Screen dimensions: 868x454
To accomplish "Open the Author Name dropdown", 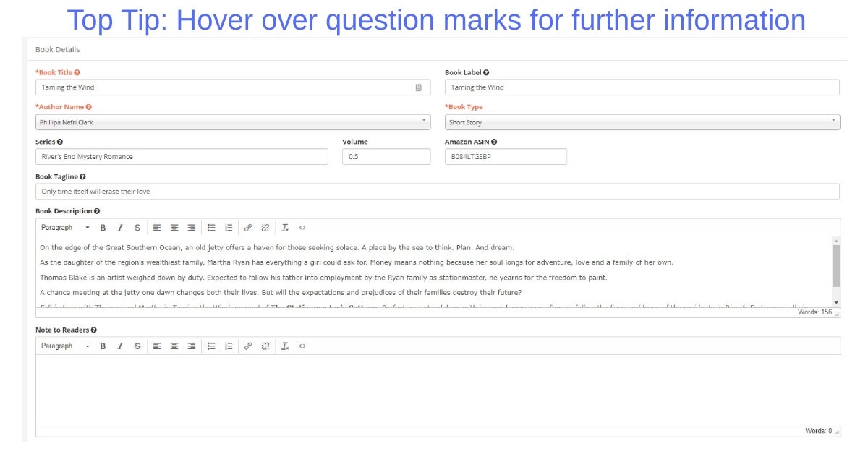I will tap(232, 122).
